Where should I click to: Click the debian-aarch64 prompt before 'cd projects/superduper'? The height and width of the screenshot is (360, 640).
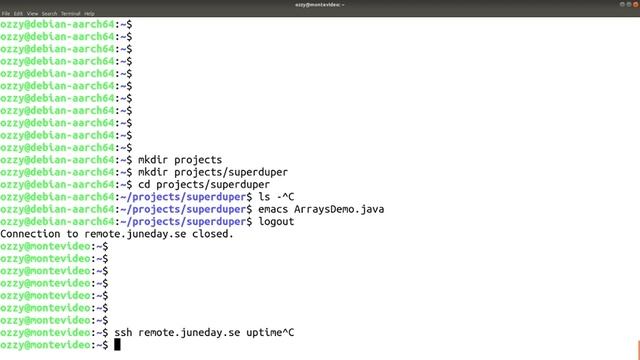pyautogui.click(x=66, y=184)
